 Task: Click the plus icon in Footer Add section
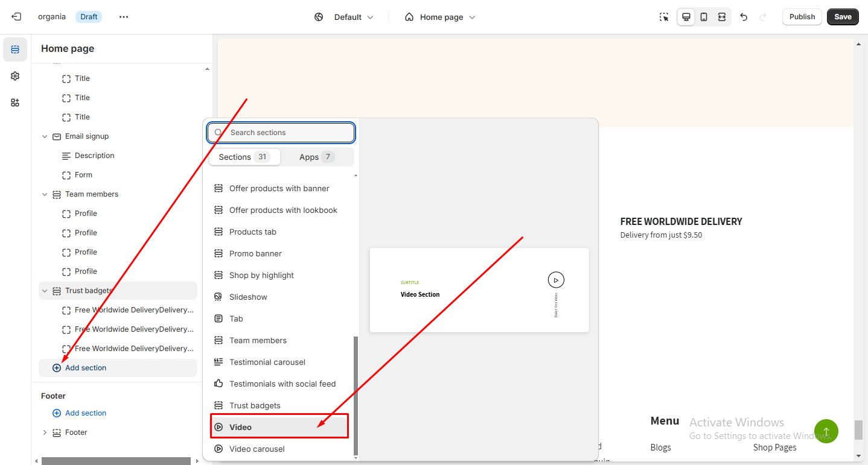tap(57, 413)
